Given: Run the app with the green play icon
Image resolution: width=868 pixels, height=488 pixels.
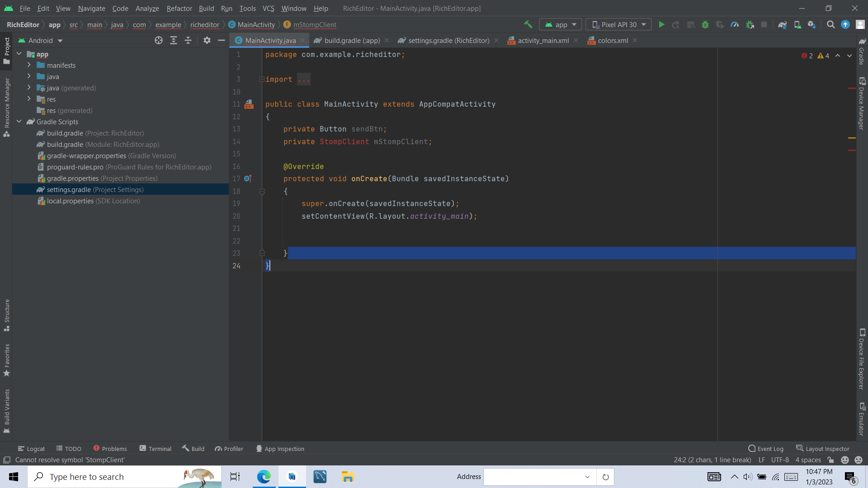Looking at the screenshot, I should [661, 24].
